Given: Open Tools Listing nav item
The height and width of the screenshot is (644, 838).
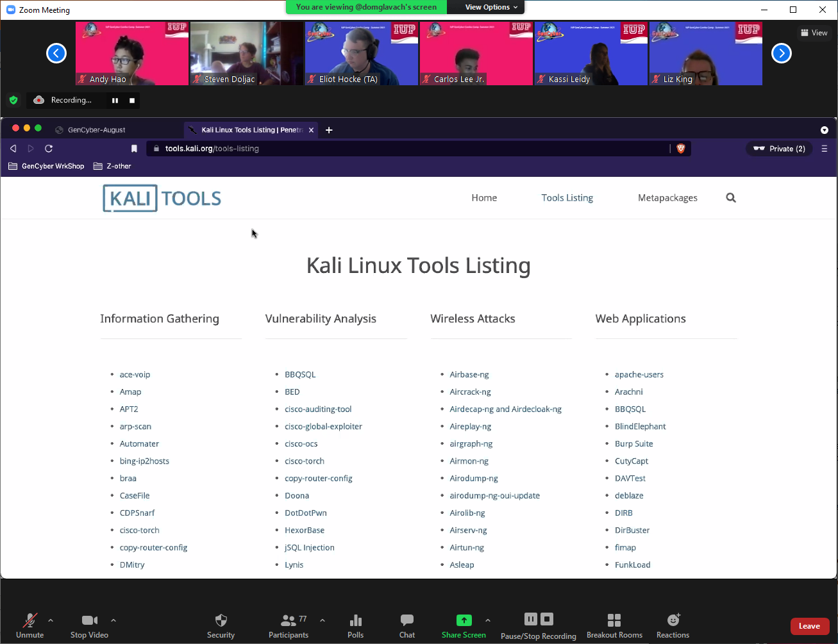Looking at the screenshot, I should [x=567, y=198].
